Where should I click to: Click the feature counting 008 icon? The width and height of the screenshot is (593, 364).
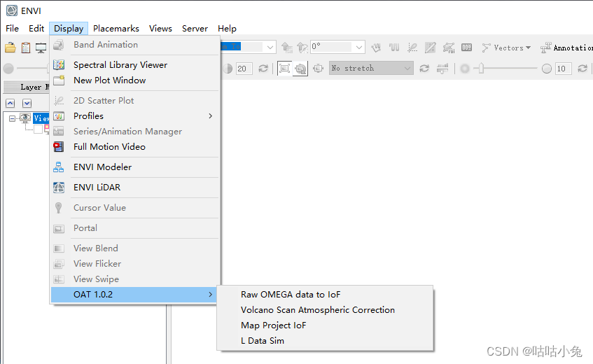pos(466,48)
